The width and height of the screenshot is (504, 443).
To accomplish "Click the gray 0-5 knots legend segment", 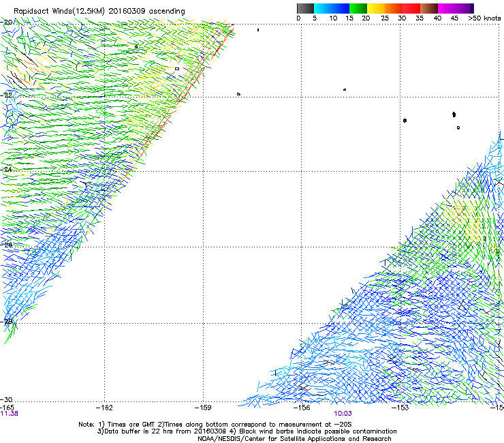I will point(305,8).
